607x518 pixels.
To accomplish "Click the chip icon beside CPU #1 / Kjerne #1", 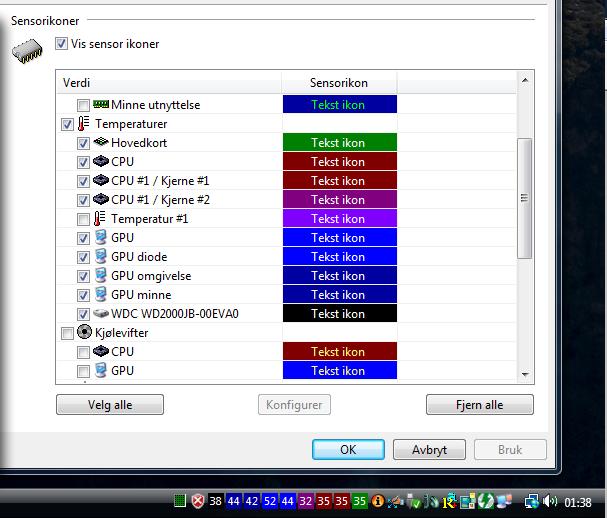I will [x=101, y=180].
